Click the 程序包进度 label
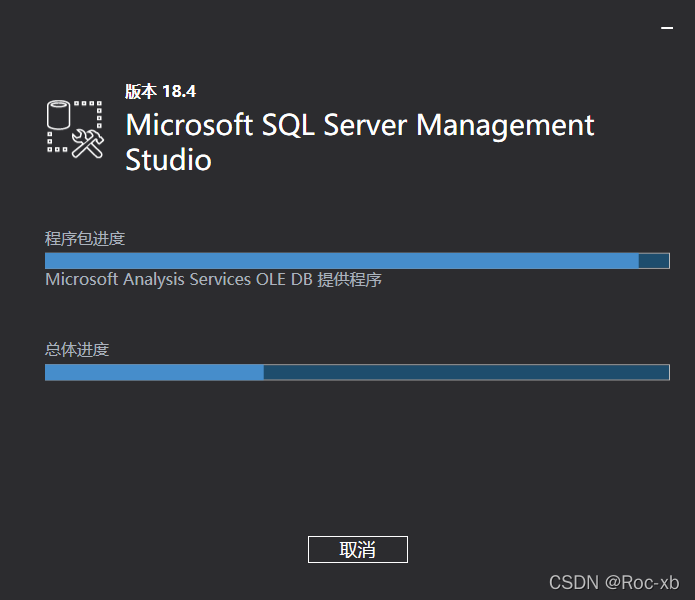The width and height of the screenshot is (695, 600). pos(85,238)
